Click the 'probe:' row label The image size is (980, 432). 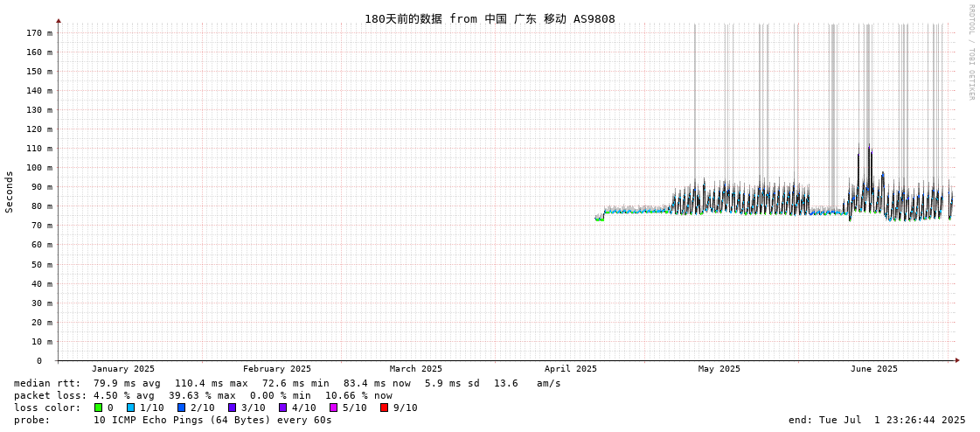31,420
